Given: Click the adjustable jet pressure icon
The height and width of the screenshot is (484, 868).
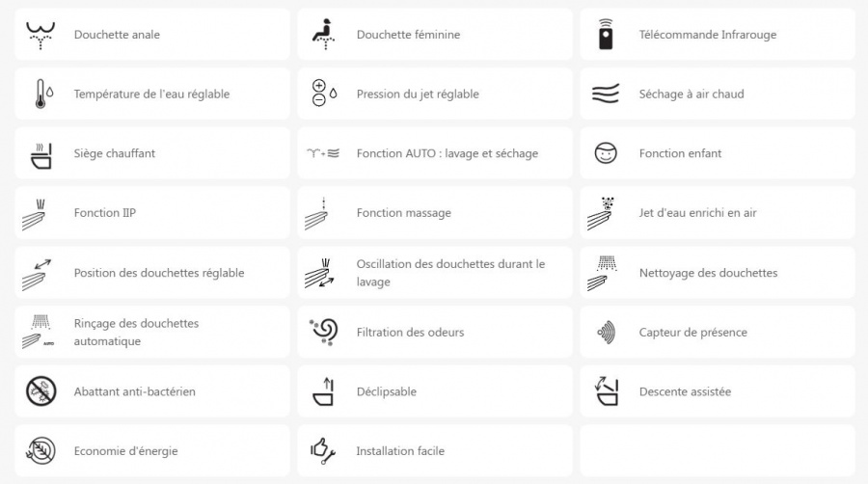Looking at the screenshot, I should (323, 94).
